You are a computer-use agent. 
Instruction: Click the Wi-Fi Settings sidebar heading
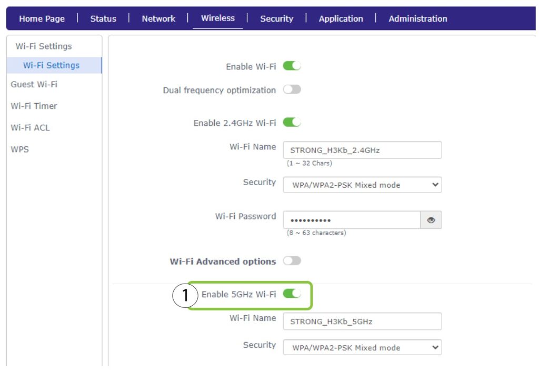pos(44,46)
